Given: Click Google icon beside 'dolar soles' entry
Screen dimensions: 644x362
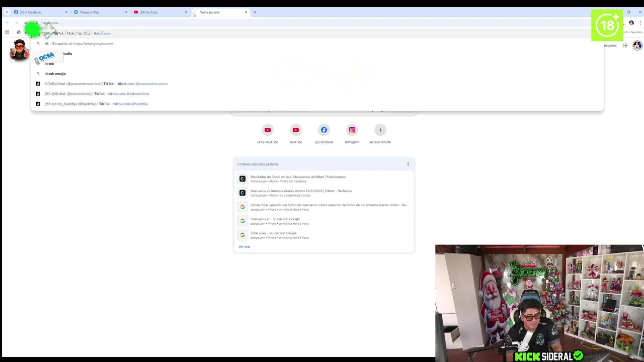Looking at the screenshot, I should [x=243, y=235].
